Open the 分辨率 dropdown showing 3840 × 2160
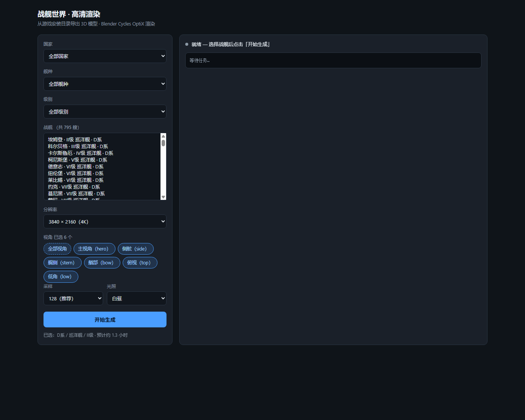The image size is (525, 420). [105, 222]
